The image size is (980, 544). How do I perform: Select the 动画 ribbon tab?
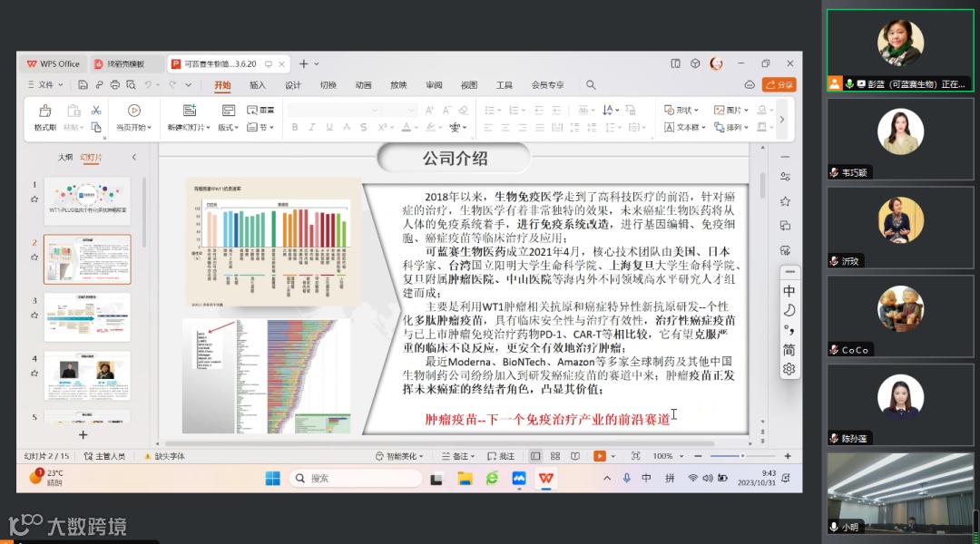[x=363, y=85]
